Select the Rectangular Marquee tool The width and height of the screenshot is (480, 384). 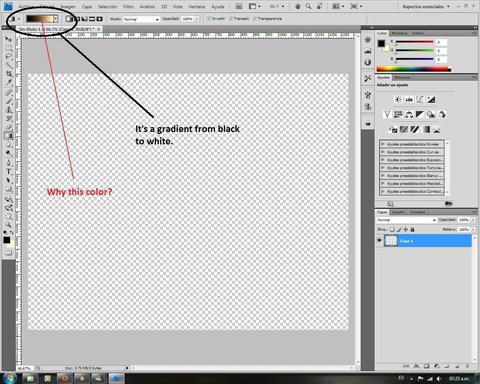click(8, 48)
